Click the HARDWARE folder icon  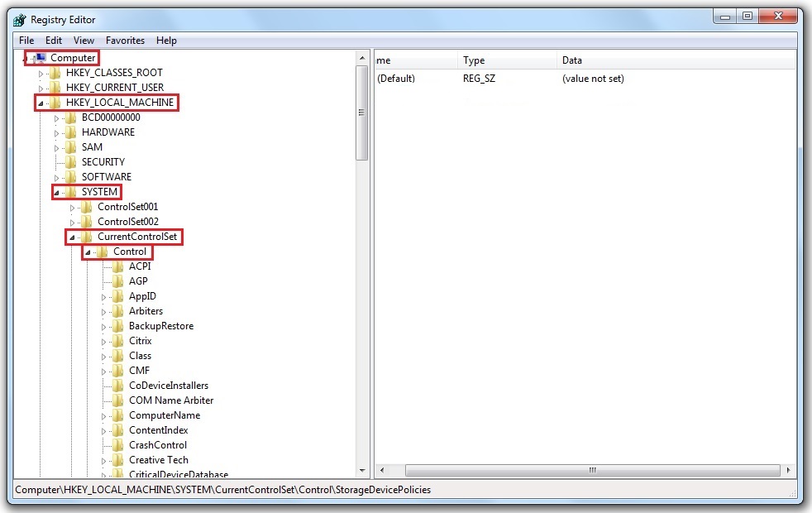[x=71, y=132]
